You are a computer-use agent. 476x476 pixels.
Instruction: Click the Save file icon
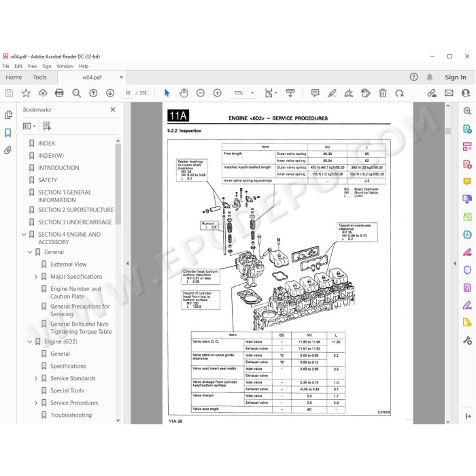(x=9, y=93)
